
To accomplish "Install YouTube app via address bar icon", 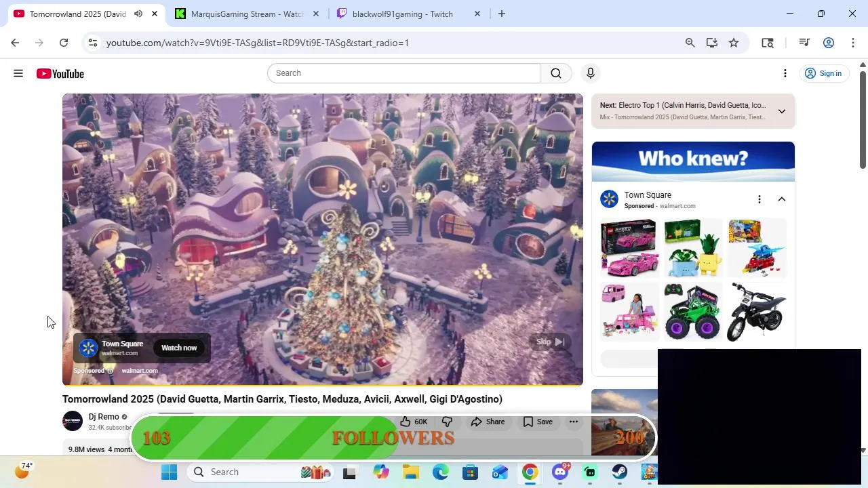I will [711, 43].
